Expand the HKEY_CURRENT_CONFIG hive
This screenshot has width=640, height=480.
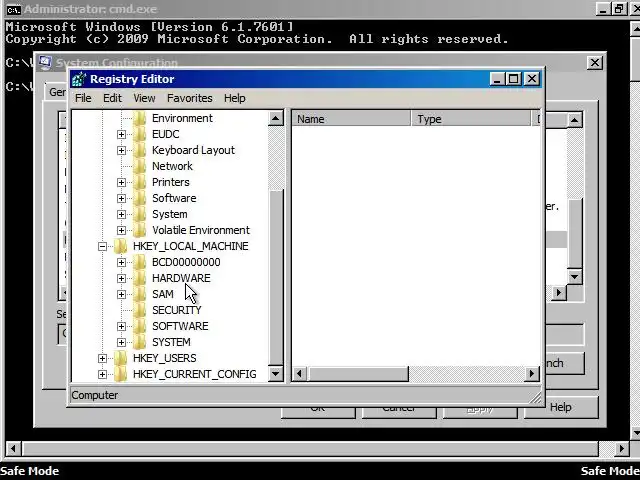click(102, 374)
